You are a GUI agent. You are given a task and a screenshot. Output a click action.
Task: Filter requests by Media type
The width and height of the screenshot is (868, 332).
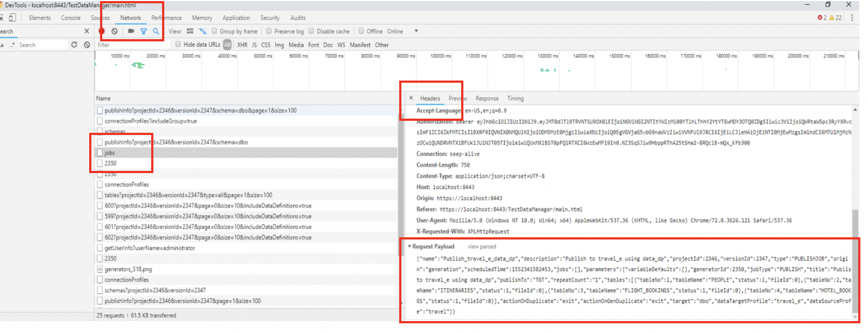click(x=296, y=45)
